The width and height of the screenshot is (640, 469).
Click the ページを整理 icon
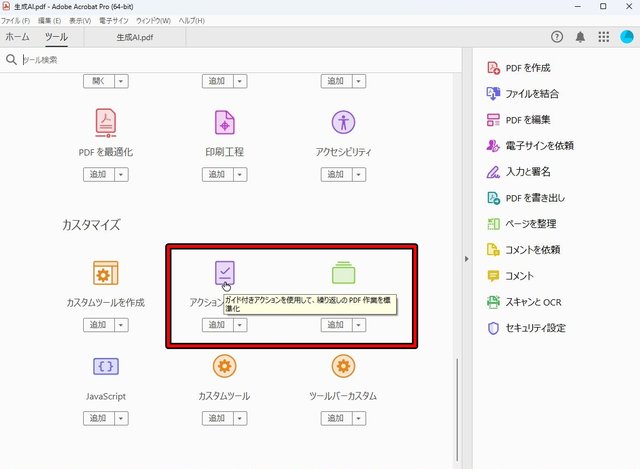pyautogui.click(x=493, y=224)
